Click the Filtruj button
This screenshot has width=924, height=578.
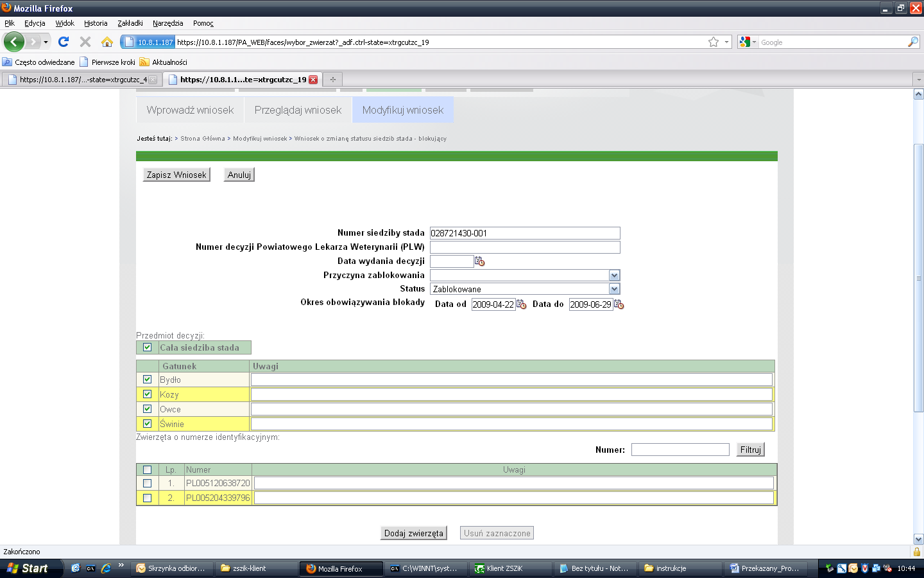click(x=751, y=450)
